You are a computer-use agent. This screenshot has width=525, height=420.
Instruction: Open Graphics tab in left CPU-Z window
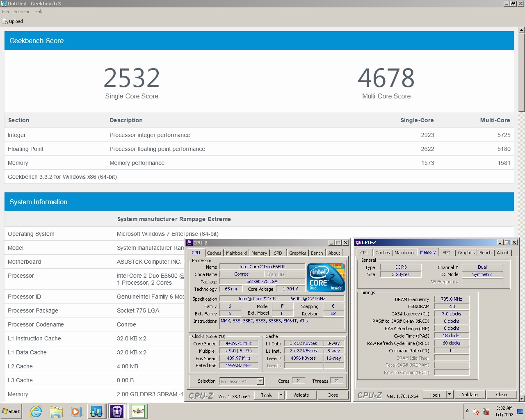coord(297,253)
